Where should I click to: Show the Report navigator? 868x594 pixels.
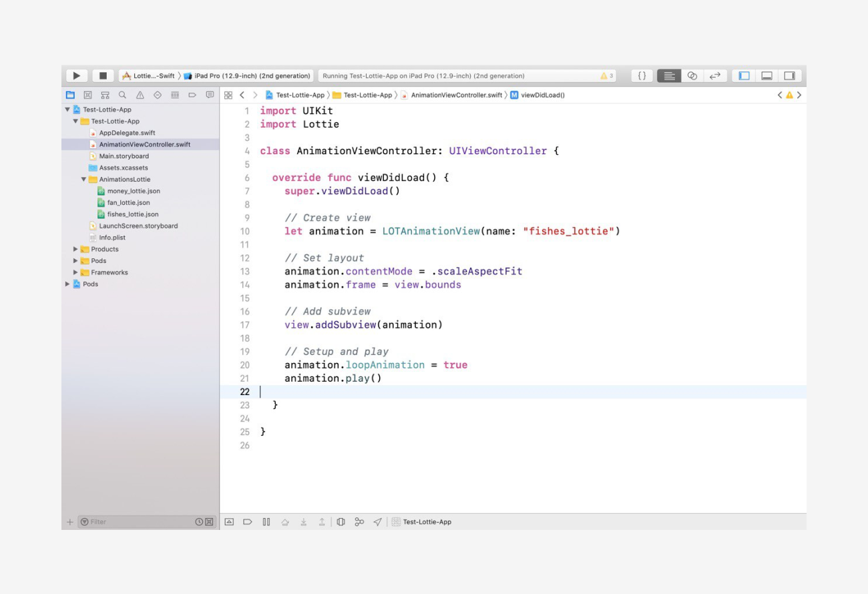pos(210,95)
